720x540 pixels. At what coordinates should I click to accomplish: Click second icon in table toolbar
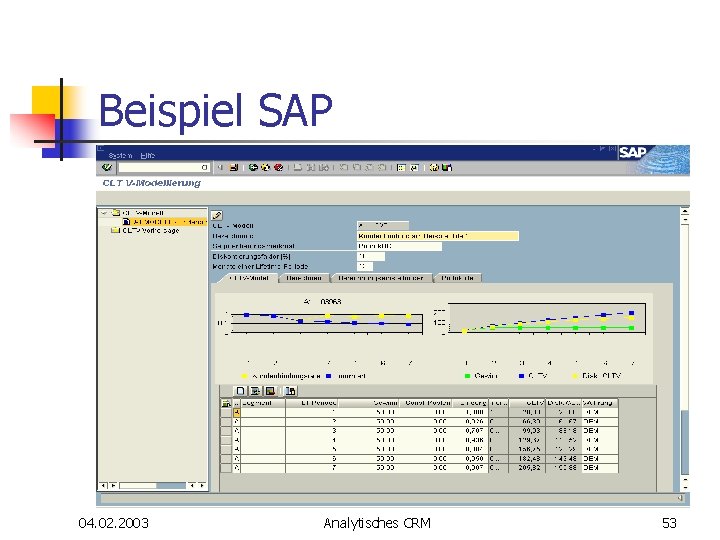coord(255,391)
